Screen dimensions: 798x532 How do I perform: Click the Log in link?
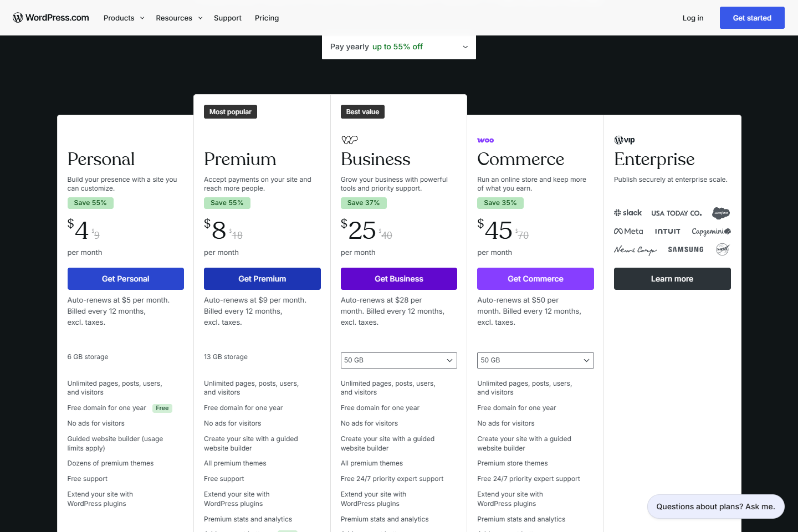[693, 18]
